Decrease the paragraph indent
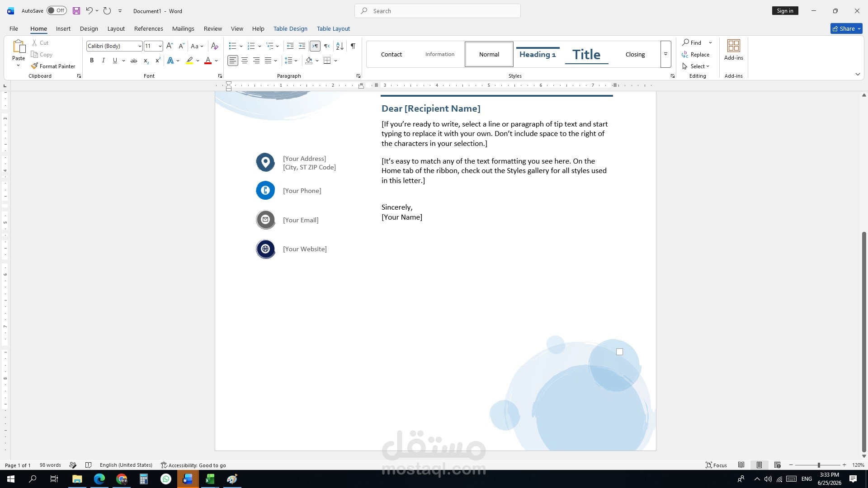868x488 pixels. click(x=290, y=46)
